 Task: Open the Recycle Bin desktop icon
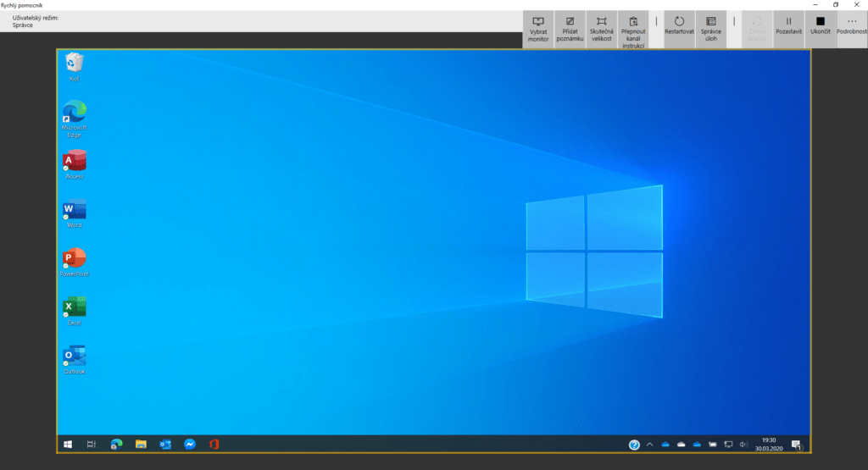click(75, 65)
